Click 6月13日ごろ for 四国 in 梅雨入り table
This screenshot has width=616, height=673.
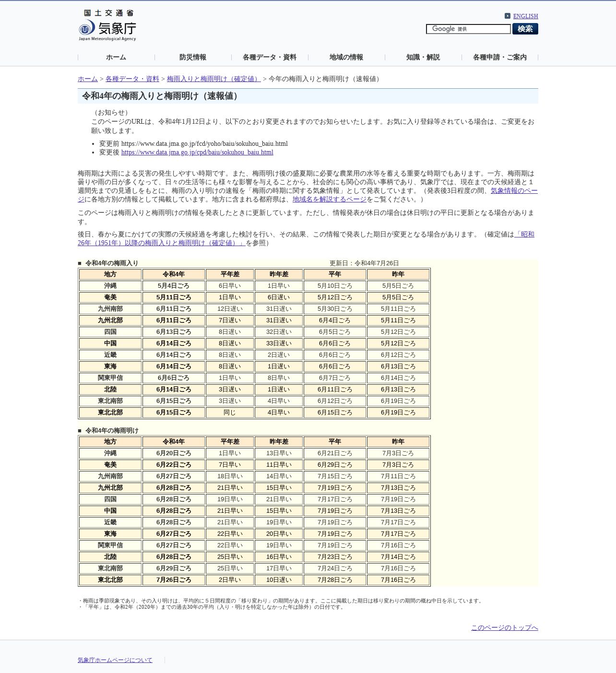click(174, 332)
